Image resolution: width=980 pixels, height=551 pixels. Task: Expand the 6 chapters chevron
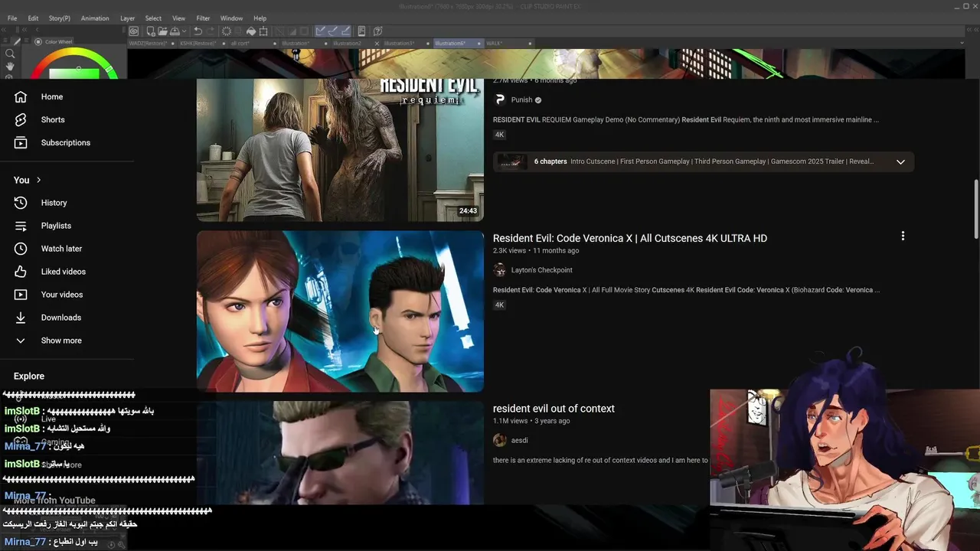(x=900, y=161)
